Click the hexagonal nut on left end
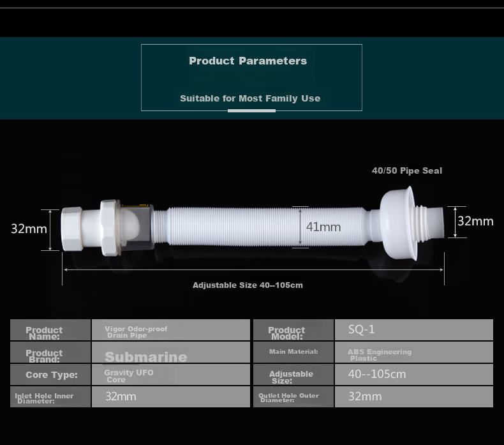504x445 pixels. click(x=71, y=229)
